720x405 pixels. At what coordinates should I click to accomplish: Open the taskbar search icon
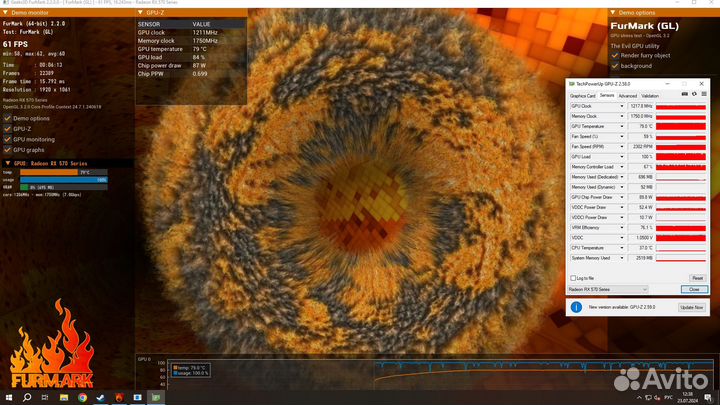tap(27, 397)
